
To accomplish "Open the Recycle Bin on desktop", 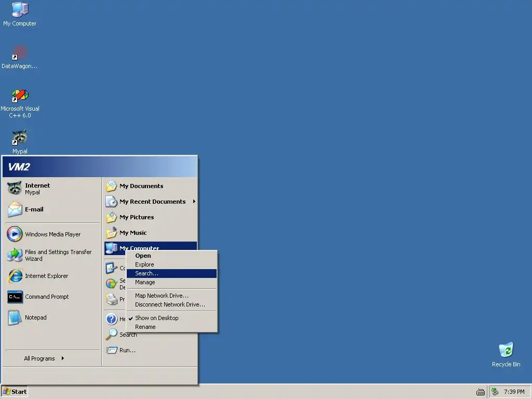I will pos(506,354).
